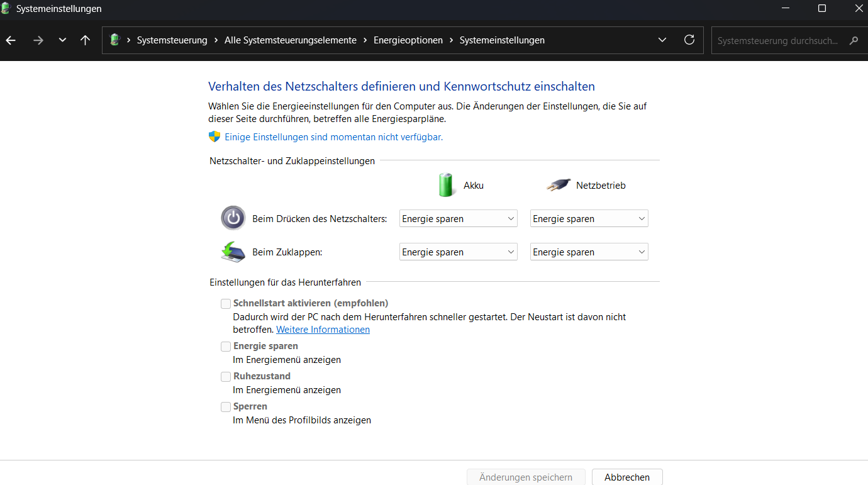Viewport: 868px width, 485px height.
Task: Click Im Menü des Profilbilds anzeigen text
Action: coord(302,420)
